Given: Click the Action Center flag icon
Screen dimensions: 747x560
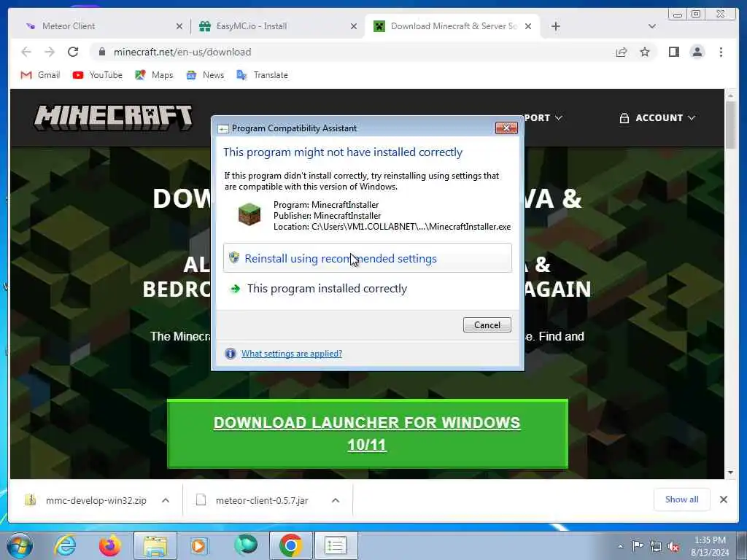Looking at the screenshot, I should click(638, 546).
